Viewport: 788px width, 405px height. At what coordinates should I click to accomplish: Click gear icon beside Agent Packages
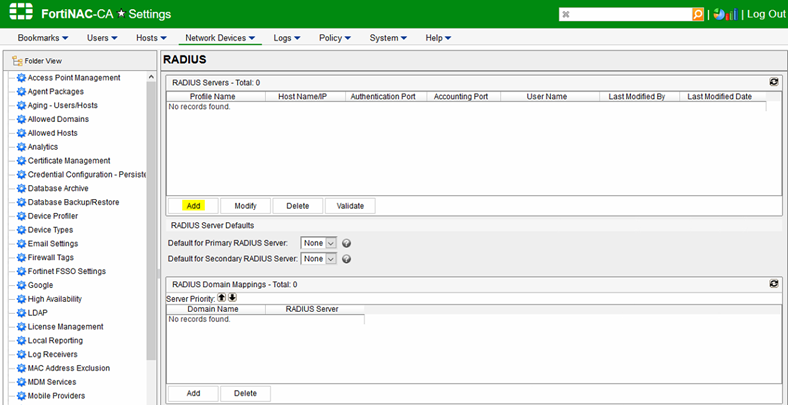(x=21, y=91)
